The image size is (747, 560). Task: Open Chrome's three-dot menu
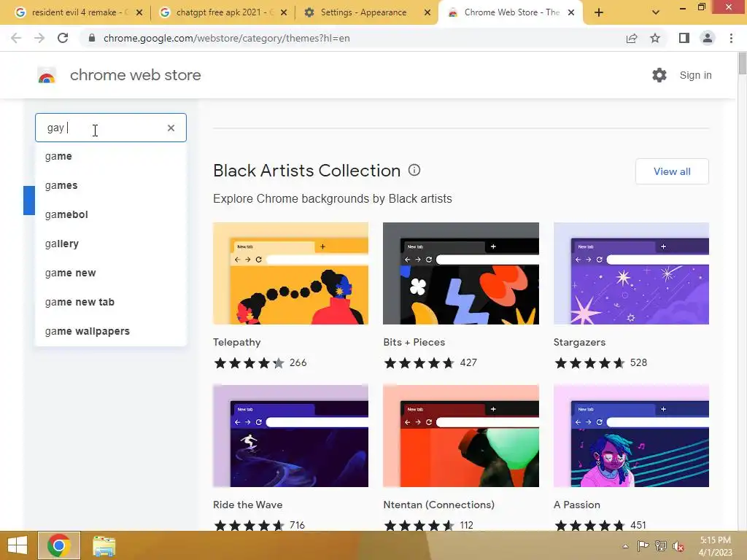point(731,38)
